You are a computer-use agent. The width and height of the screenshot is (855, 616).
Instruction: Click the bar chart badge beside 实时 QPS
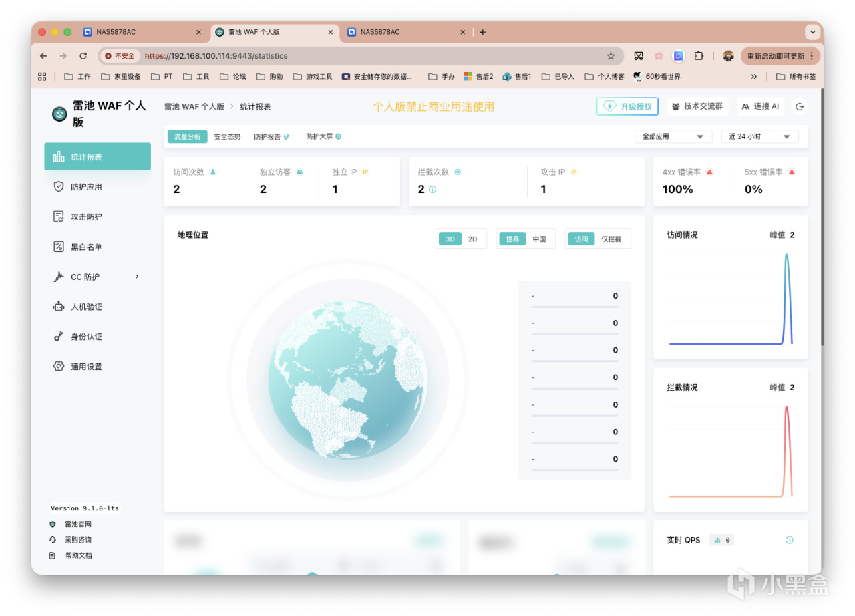pos(721,540)
